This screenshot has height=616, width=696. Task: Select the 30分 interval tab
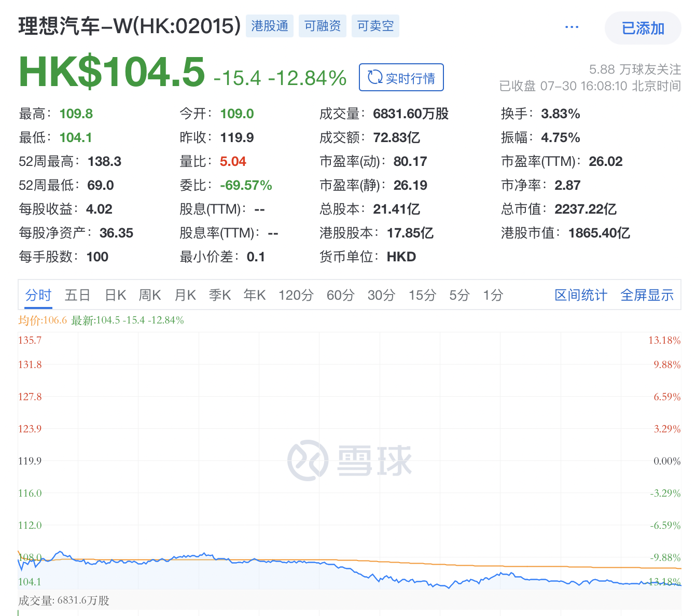point(382,296)
